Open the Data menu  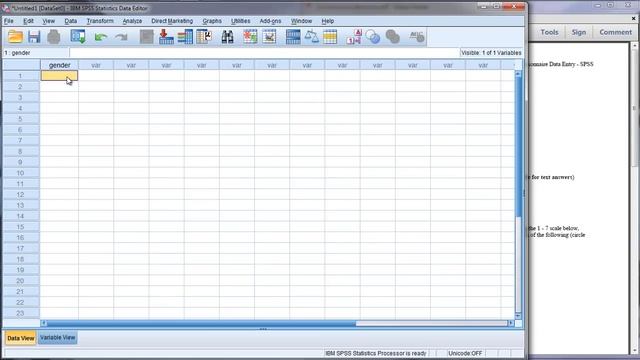(71, 21)
